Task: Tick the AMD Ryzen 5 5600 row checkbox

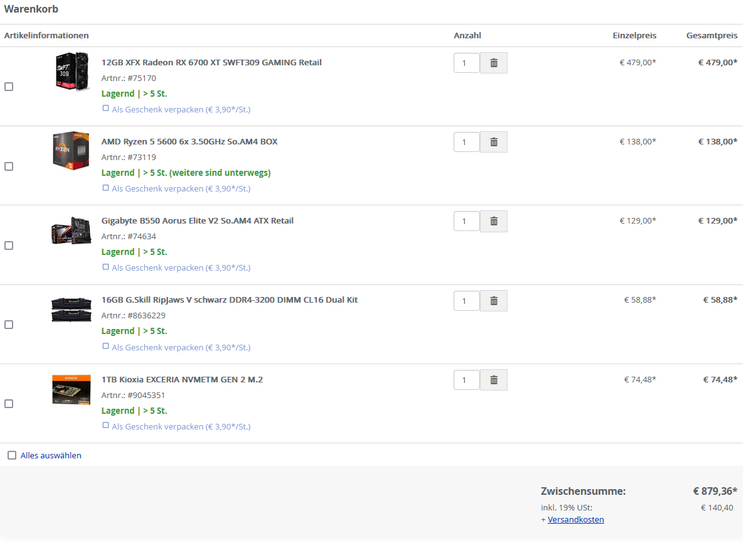Action: [9, 166]
